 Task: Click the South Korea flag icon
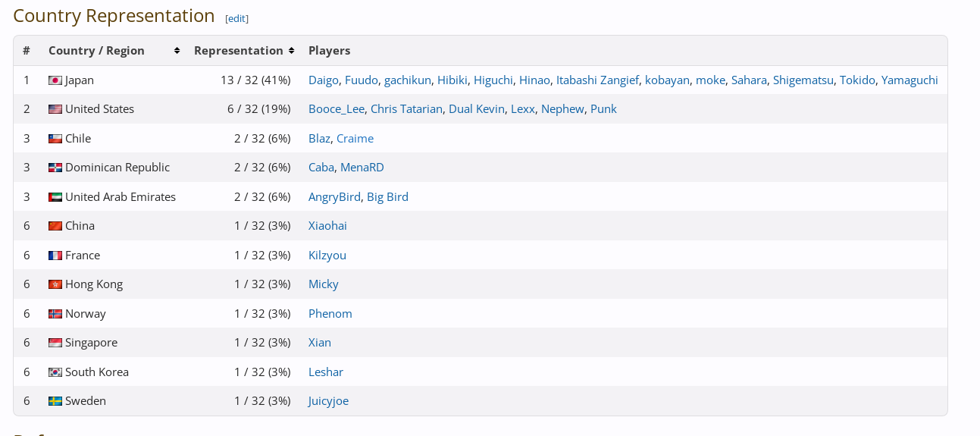(x=55, y=372)
